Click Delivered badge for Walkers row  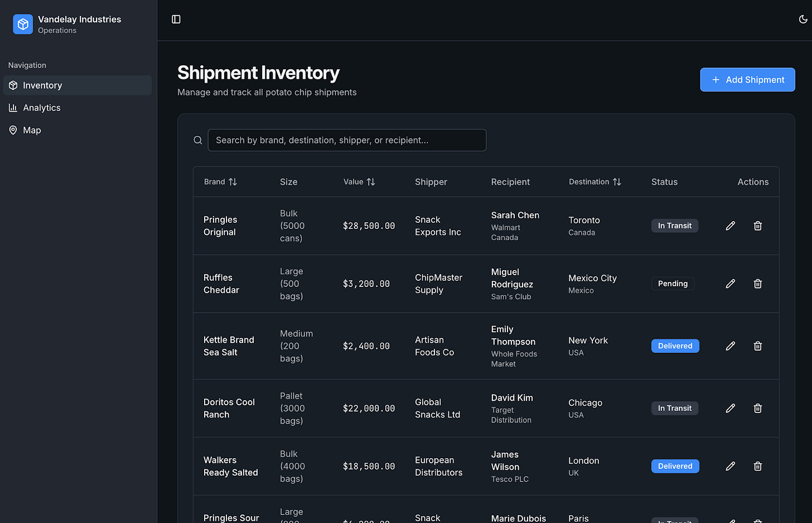coord(675,467)
